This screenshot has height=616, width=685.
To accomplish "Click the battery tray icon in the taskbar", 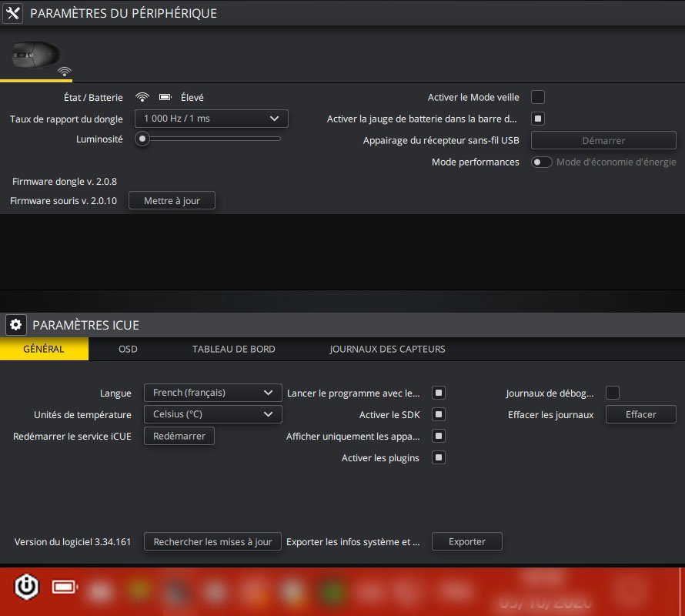I will point(65,588).
